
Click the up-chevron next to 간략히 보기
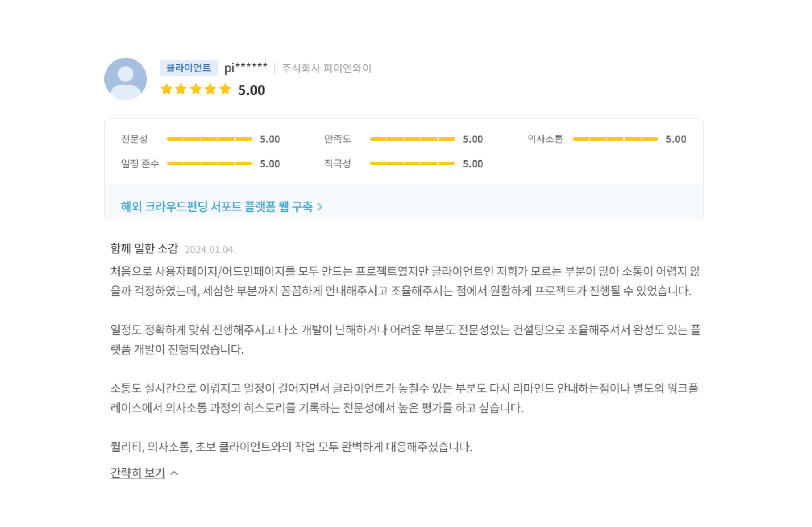[x=174, y=473]
